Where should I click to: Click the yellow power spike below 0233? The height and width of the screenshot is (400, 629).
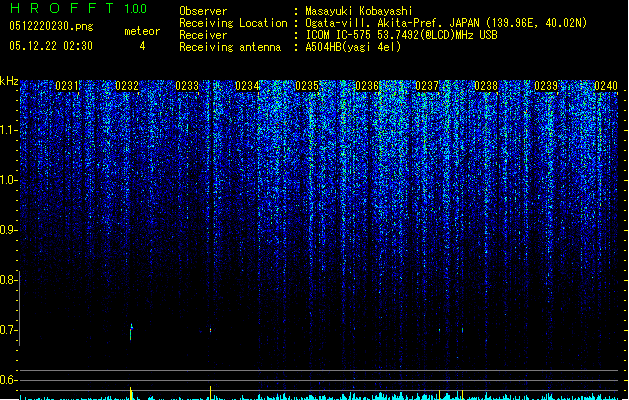pyautogui.click(x=211, y=393)
